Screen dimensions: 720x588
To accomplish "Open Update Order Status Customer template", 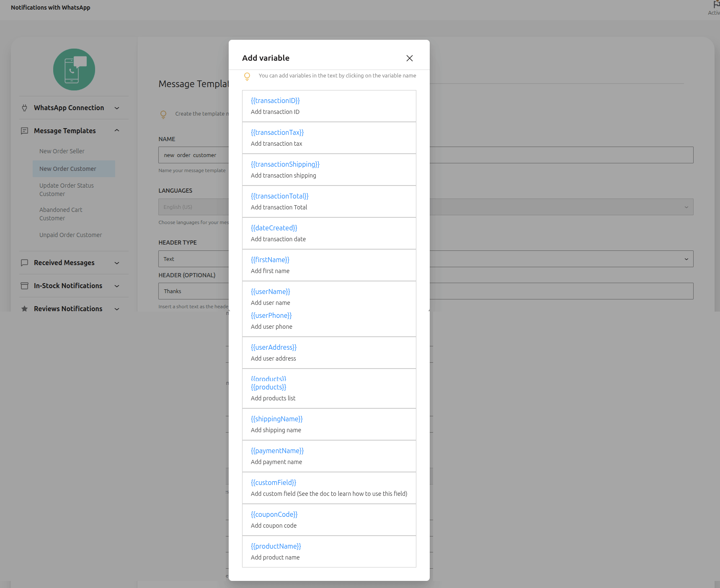I will (67, 190).
